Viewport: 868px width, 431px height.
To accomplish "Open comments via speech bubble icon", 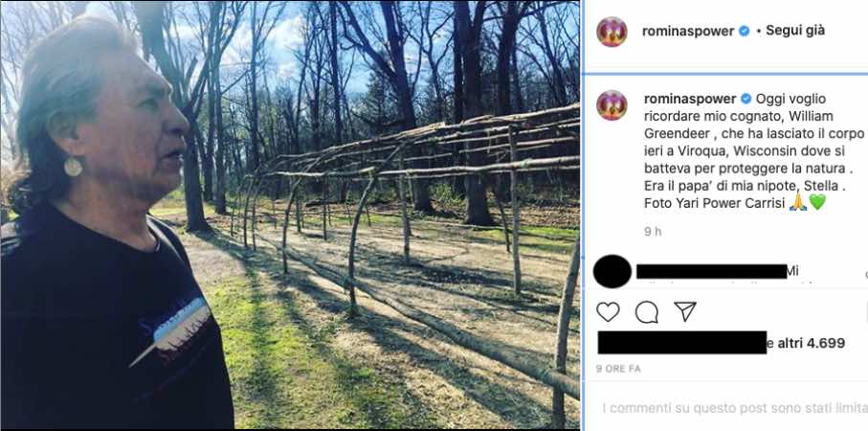I will pyautogui.click(x=647, y=312).
